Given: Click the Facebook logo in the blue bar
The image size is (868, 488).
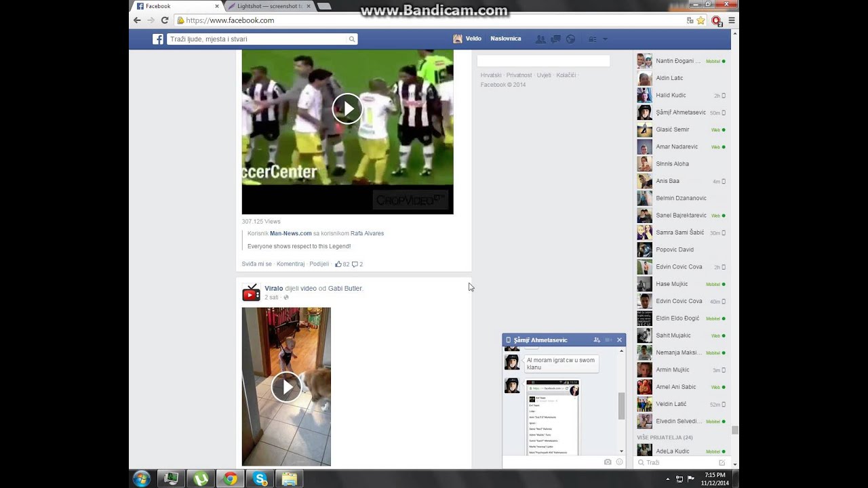Looking at the screenshot, I should pyautogui.click(x=158, y=39).
